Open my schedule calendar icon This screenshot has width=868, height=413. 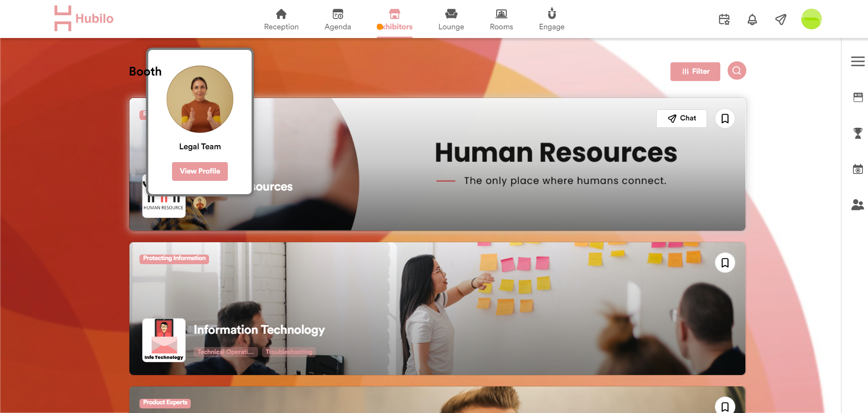click(x=724, y=19)
